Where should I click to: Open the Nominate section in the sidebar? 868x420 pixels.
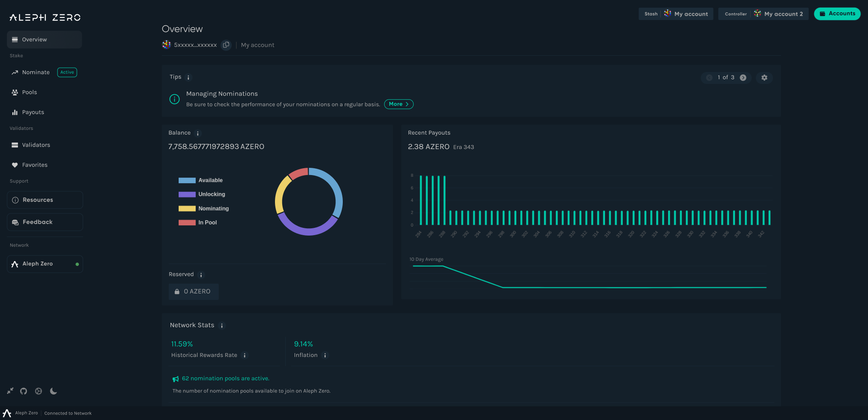36,72
